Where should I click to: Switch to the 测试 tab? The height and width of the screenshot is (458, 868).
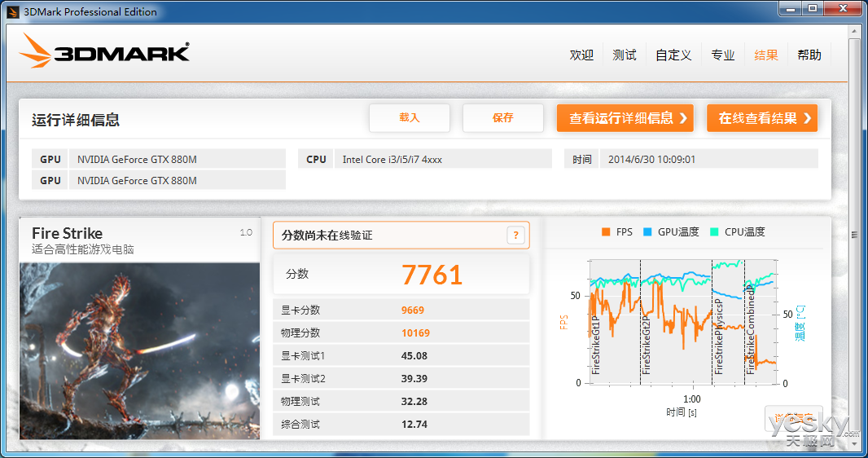625,55
